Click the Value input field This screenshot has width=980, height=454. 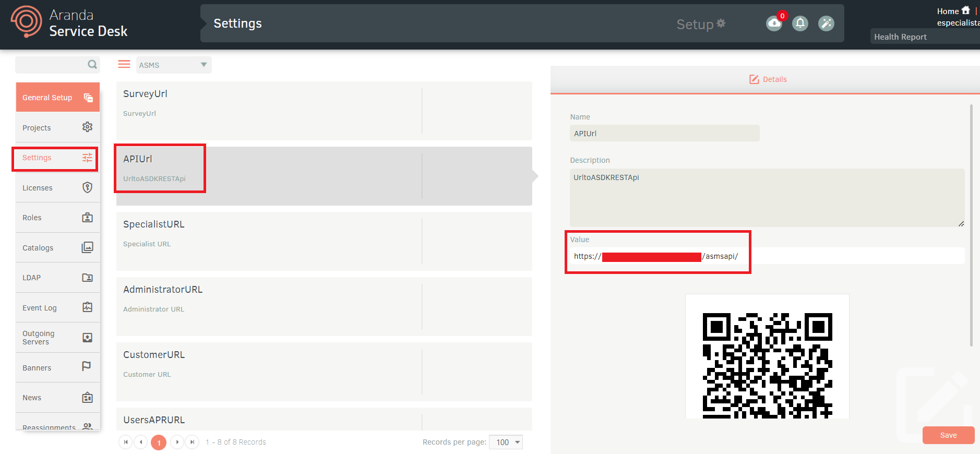(x=767, y=256)
